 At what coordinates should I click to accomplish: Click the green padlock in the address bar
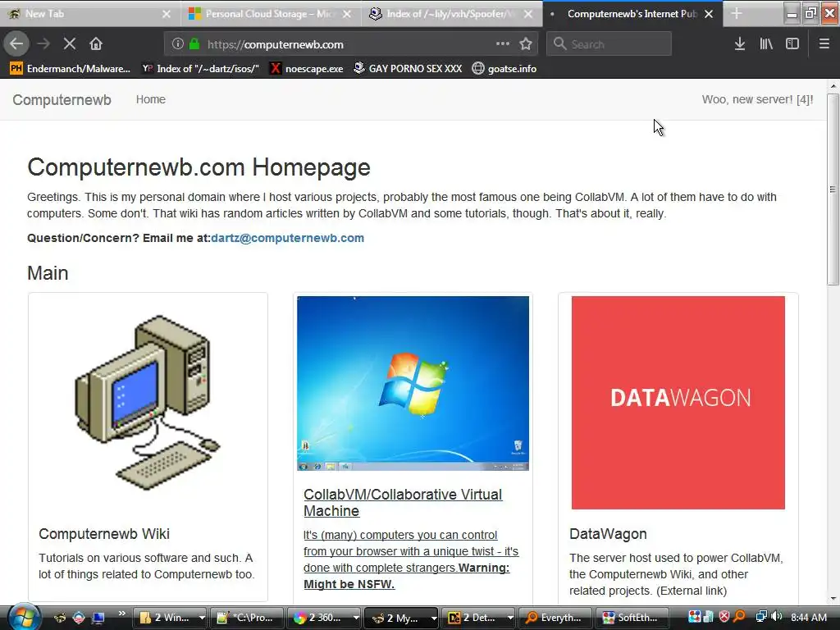(194, 44)
